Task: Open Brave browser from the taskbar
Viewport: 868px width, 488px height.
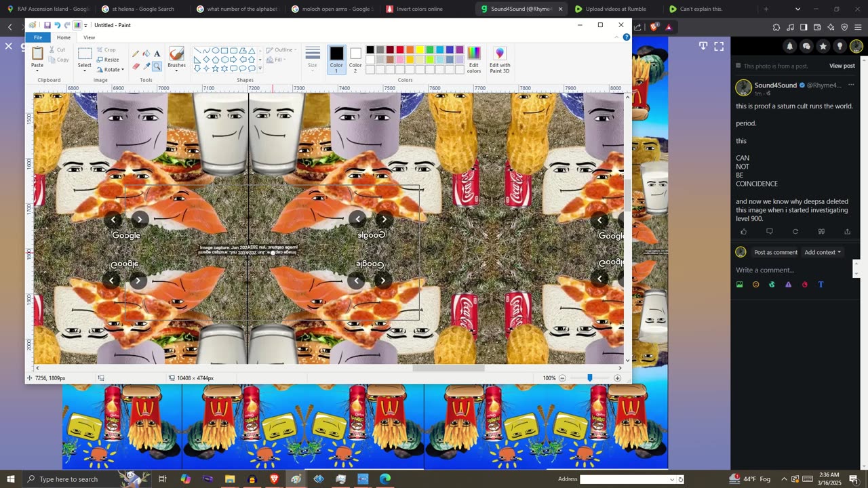Action: point(274,479)
